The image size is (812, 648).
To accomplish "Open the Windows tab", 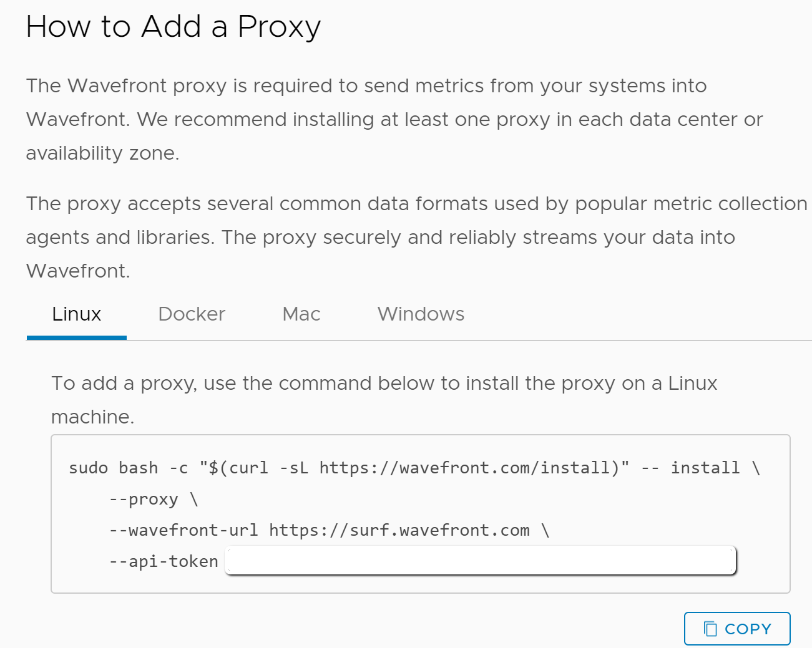I will click(x=421, y=314).
